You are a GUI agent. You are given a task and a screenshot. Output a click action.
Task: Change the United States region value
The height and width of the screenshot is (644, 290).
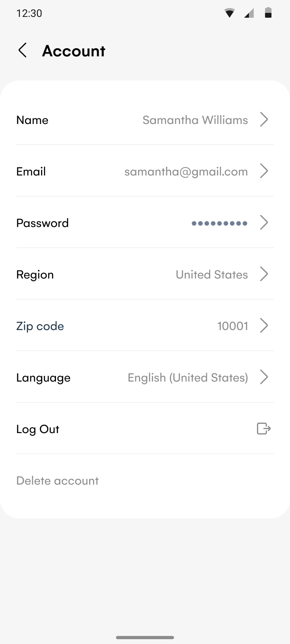coord(211,275)
